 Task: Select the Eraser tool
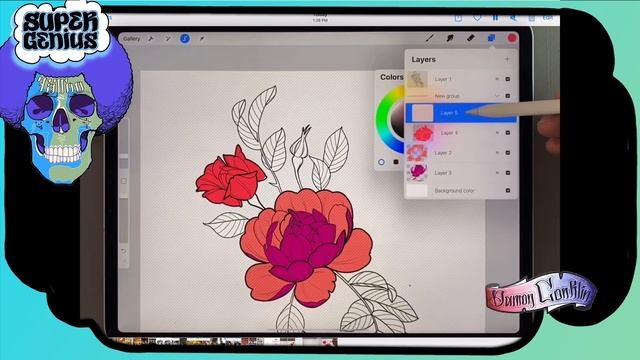point(471,38)
